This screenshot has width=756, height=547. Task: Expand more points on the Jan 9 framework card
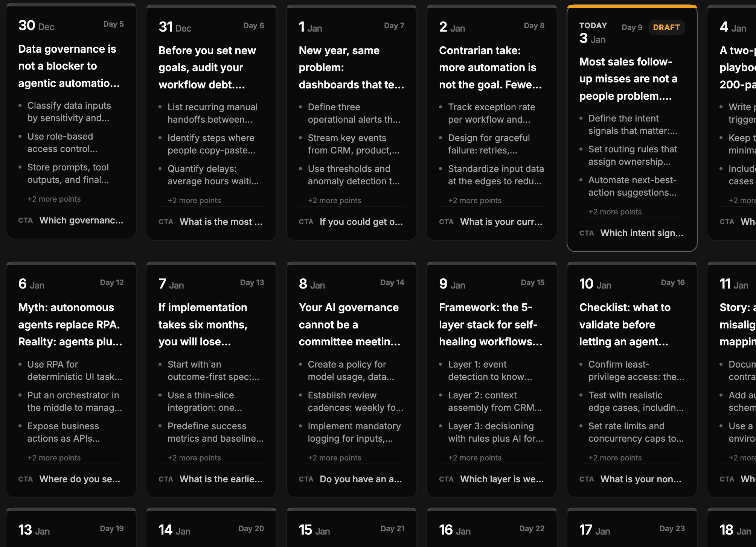point(475,457)
